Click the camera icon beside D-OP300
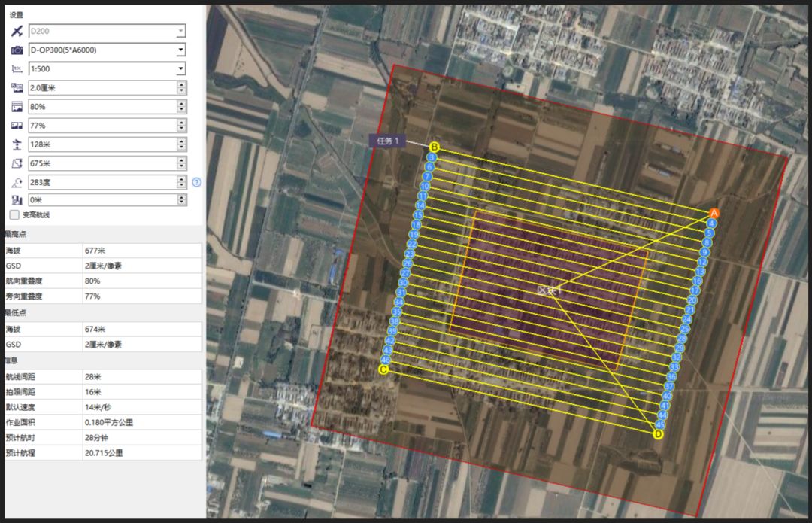This screenshot has height=523, width=812. coord(16,50)
